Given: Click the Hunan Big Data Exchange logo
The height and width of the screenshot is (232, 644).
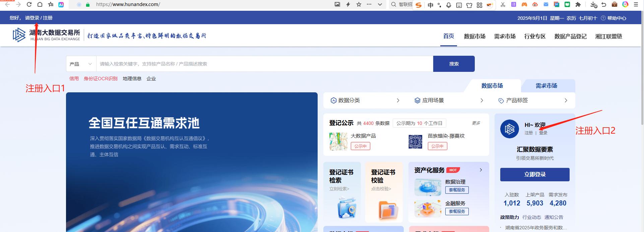Looking at the screenshot, I should [x=19, y=35].
